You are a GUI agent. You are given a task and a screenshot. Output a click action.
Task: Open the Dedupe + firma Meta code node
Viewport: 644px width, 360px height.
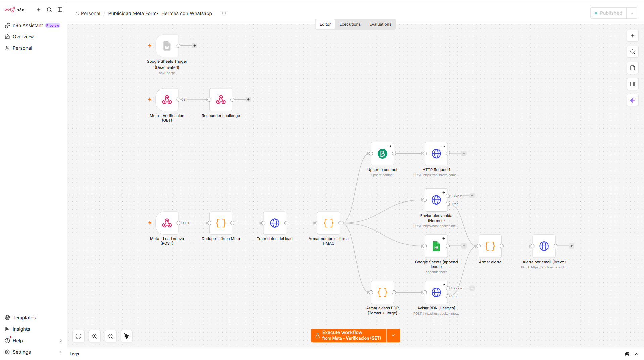point(221,223)
